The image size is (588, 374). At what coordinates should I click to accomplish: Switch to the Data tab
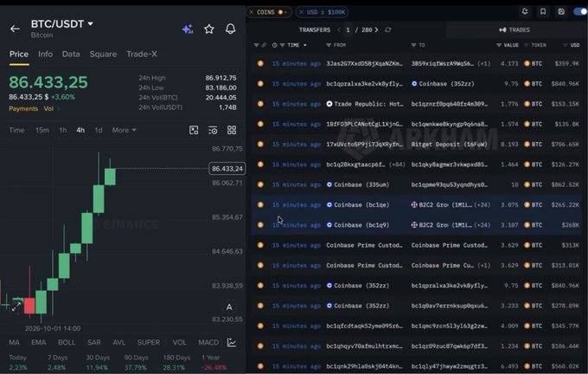71,54
